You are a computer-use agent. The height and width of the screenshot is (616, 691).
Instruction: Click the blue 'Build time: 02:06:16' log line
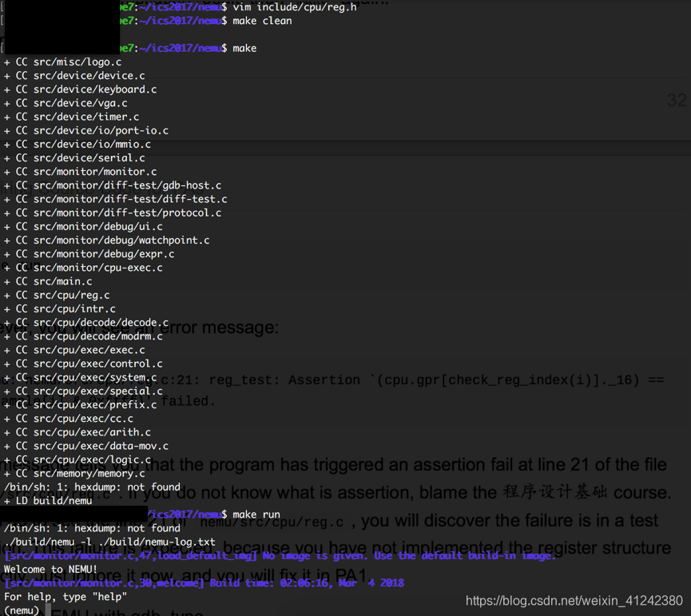[x=204, y=583]
